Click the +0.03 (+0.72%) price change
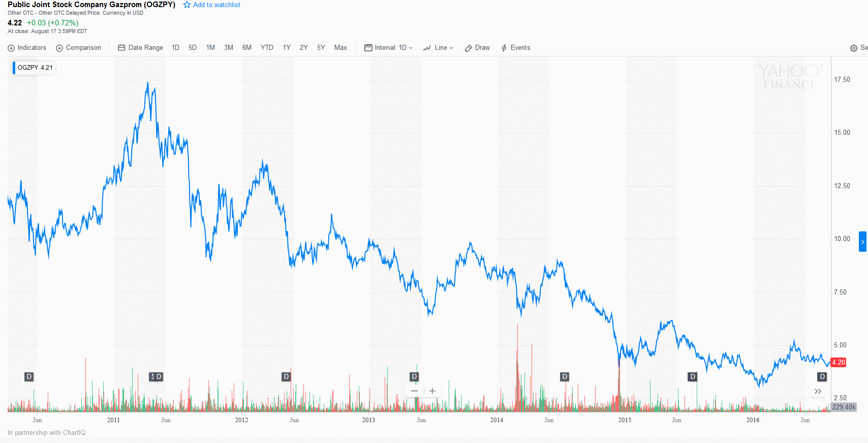This screenshot has height=443, width=868. click(52, 23)
